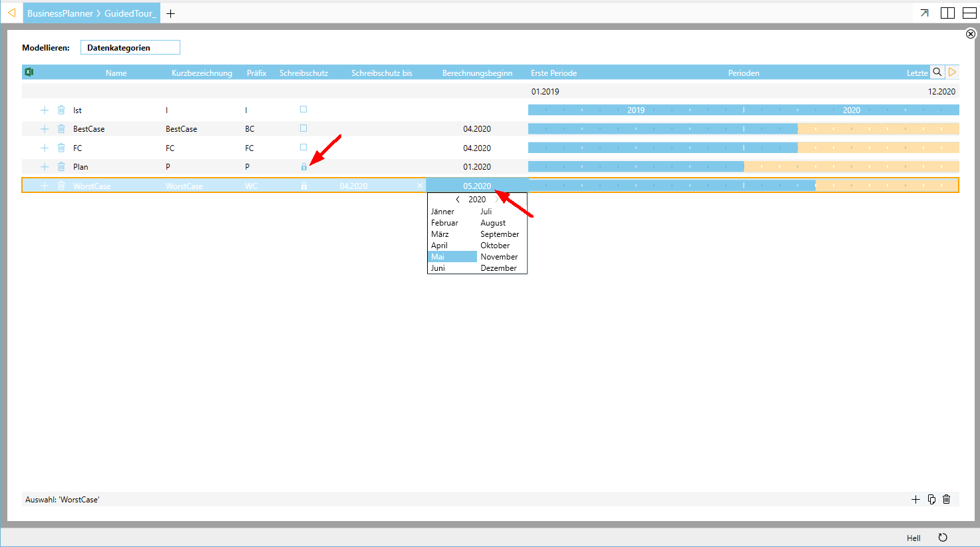Select the BestCase name cell

[88, 129]
